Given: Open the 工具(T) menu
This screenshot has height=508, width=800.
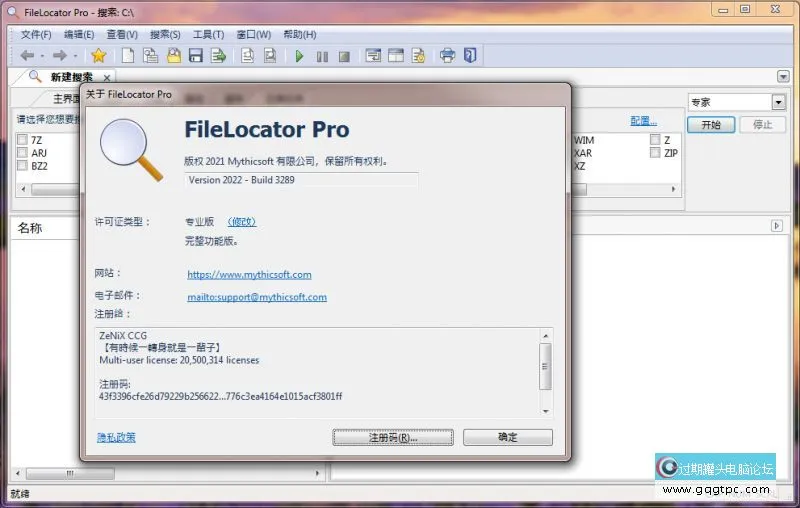Looking at the screenshot, I should (x=209, y=34).
